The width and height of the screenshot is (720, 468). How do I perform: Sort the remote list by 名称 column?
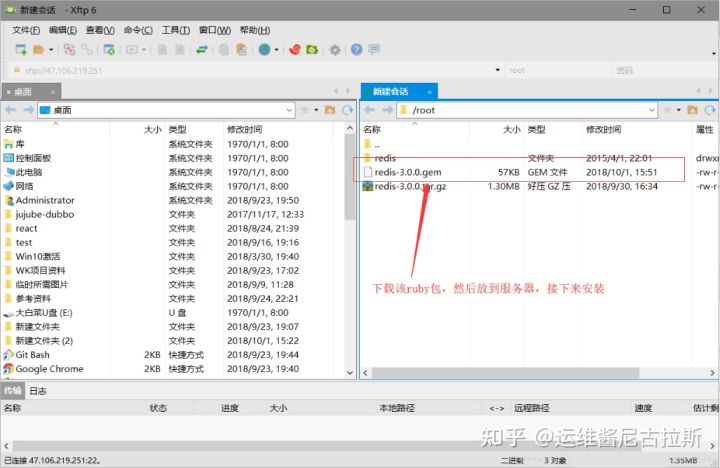415,130
